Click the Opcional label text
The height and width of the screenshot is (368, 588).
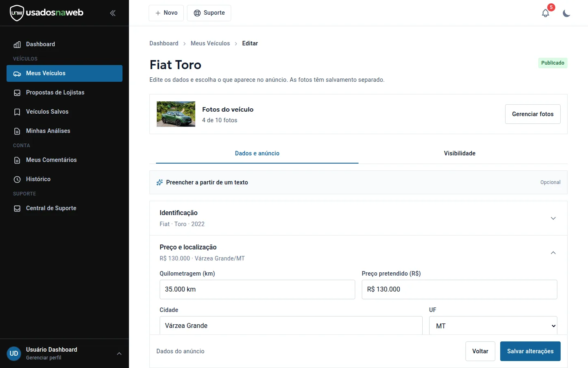[x=550, y=182]
